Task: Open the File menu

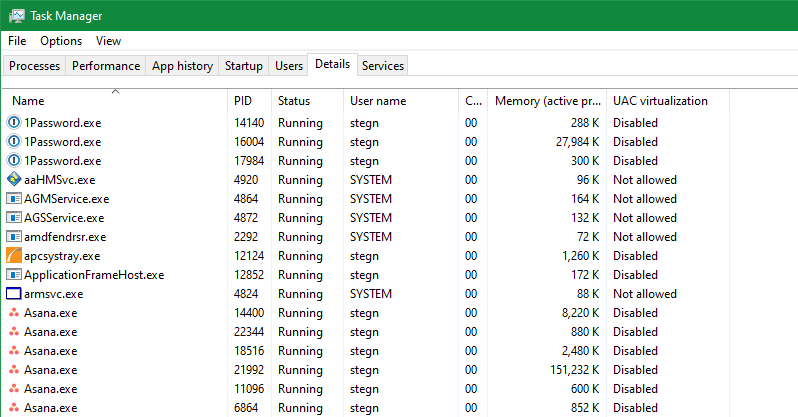Action: coord(17,41)
